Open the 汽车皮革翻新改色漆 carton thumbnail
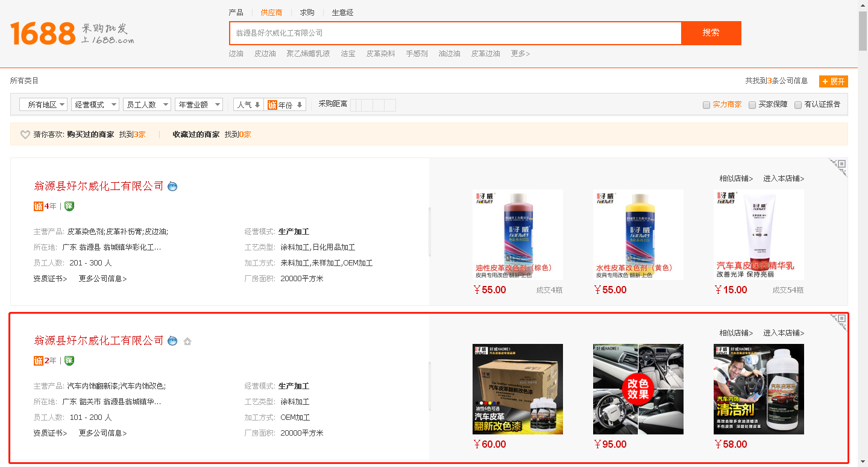Image resolution: width=868 pixels, height=467 pixels. (x=518, y=389)
